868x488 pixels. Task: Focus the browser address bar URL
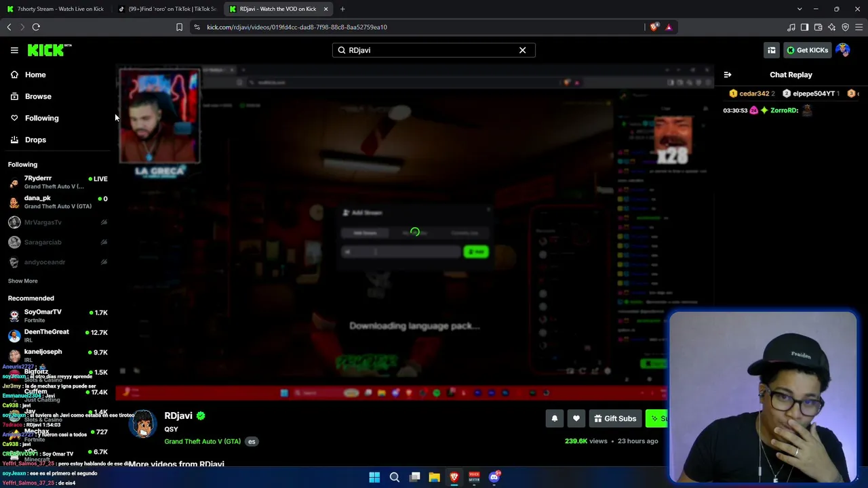pyautogui.click(x=297, y=27)
